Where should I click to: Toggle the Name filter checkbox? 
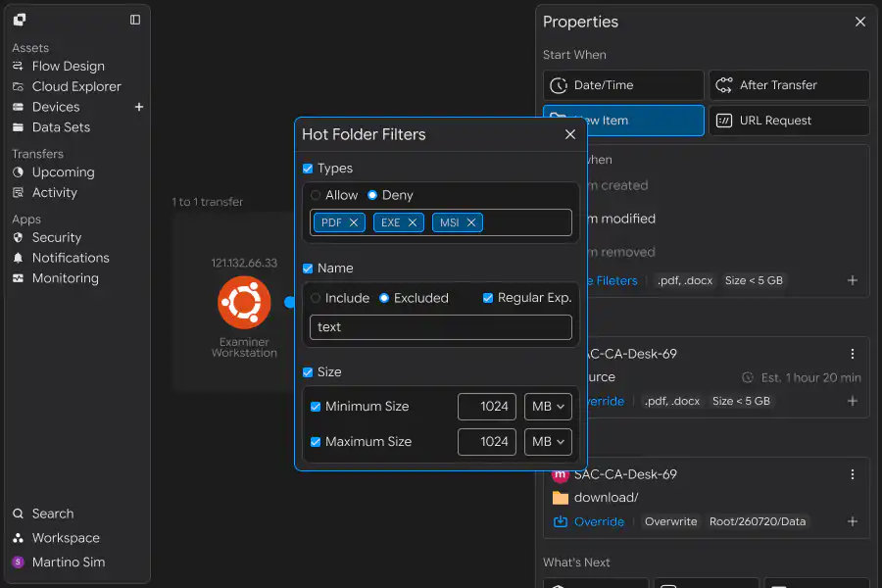click(308, 269)
